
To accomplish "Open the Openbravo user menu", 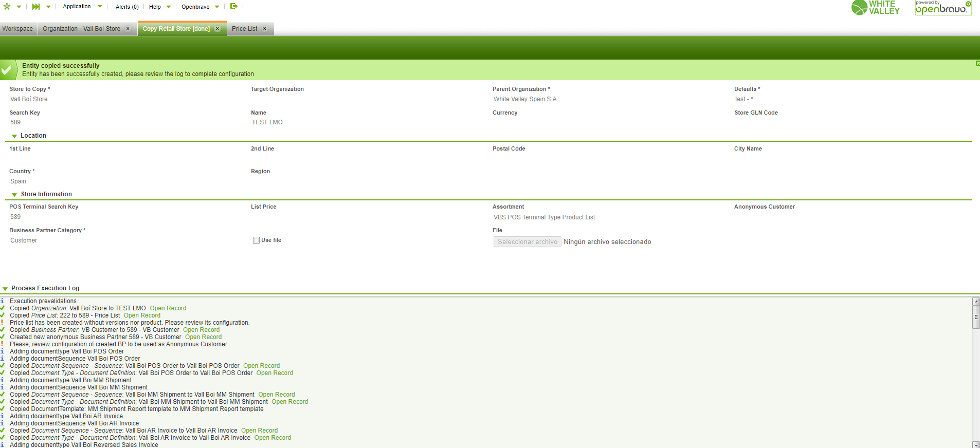I will click(201, 7).
